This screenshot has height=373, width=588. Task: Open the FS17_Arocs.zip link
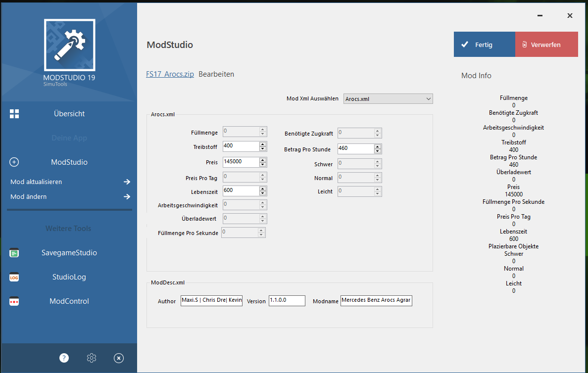tap(170, 74)
